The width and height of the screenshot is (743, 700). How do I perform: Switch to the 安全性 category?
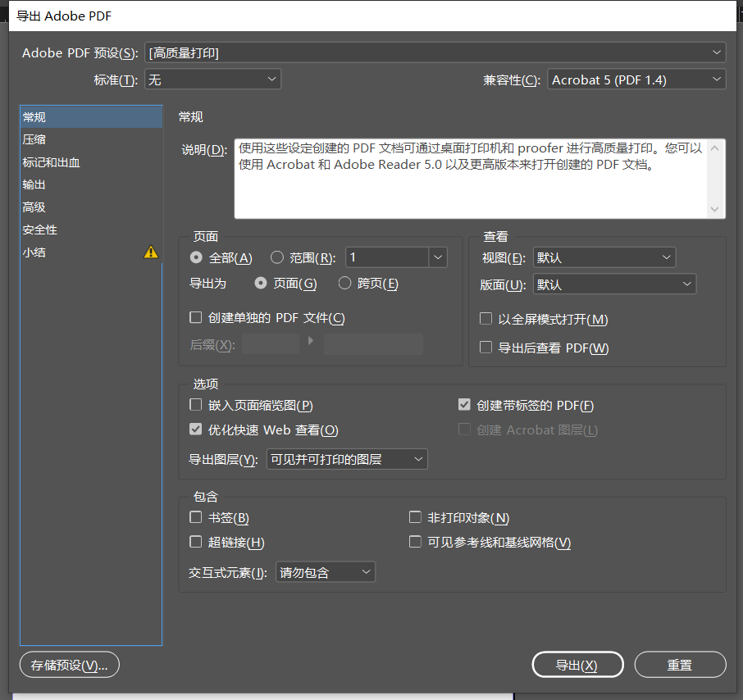(91, 230)
